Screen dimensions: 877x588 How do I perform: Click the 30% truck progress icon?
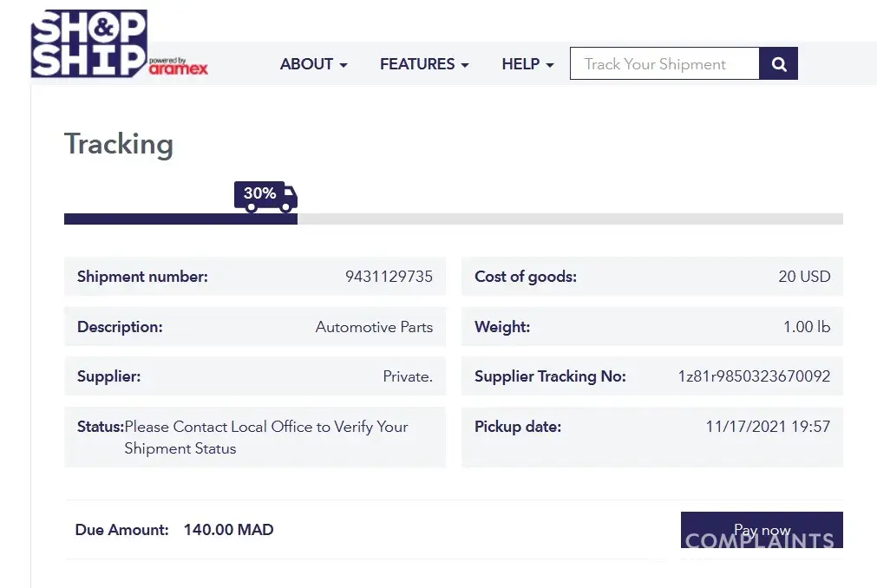265,196
